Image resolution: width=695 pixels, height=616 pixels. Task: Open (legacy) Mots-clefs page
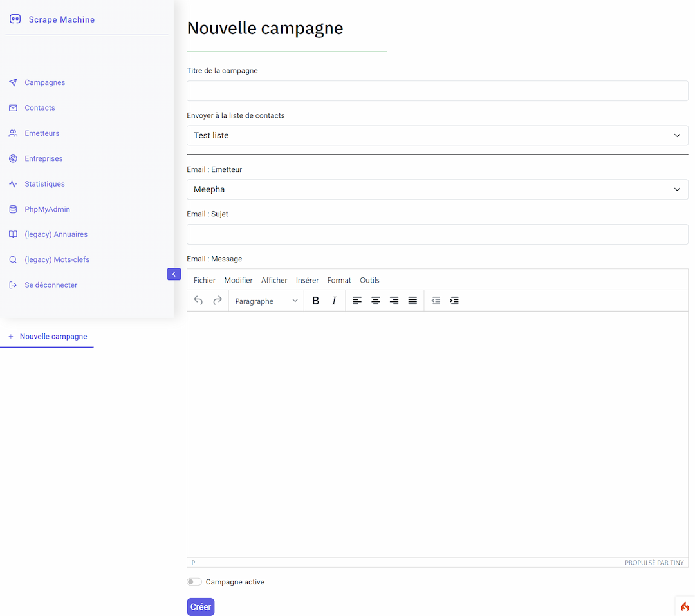pyautogui.click(x=57, y=259)
